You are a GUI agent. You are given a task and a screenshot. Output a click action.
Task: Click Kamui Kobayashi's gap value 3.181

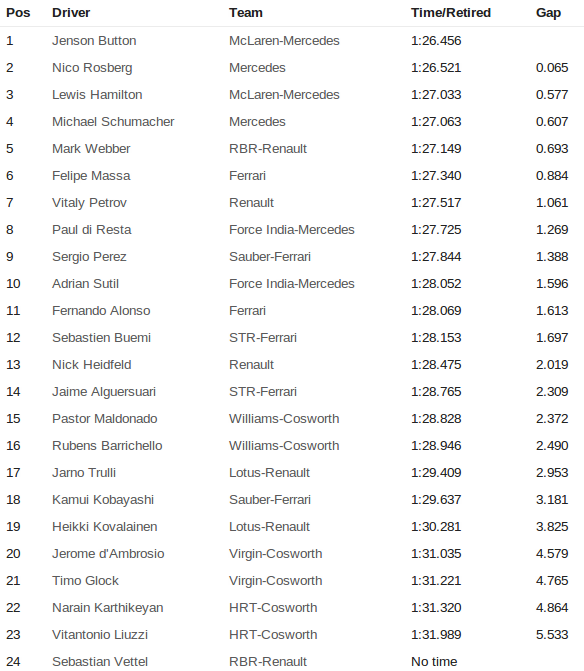point(552,499)
